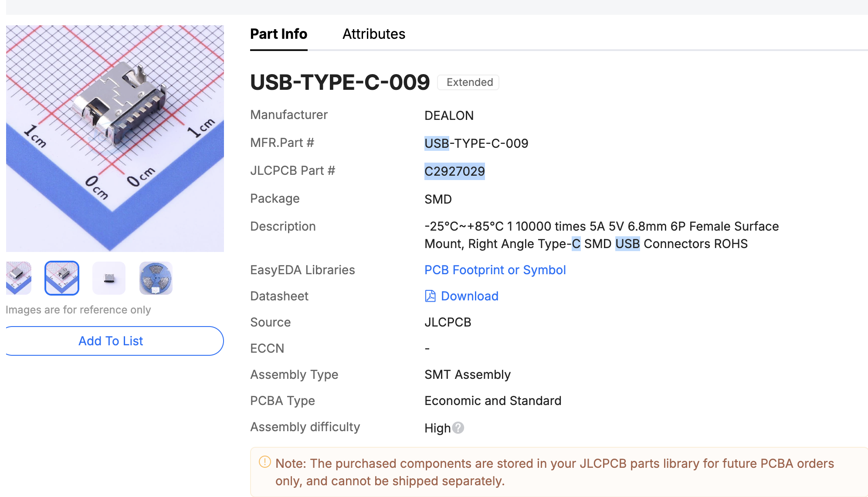Click the JLCPCB part number C2927029

pyautogui.click(x=454, y=171)
